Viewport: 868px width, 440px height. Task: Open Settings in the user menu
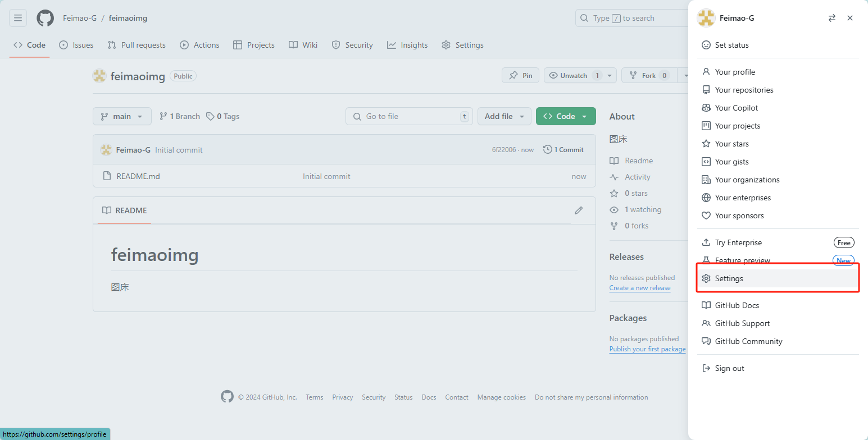(778, 278)
